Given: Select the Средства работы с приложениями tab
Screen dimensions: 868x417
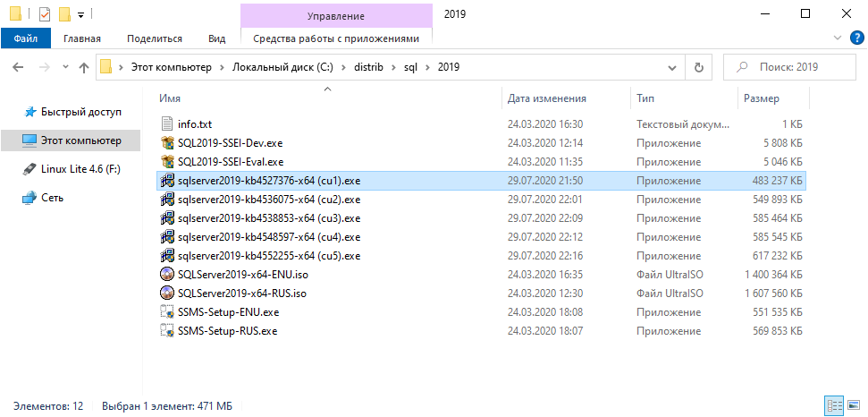Looking at the screenshot, I should [x=336, y=38].
